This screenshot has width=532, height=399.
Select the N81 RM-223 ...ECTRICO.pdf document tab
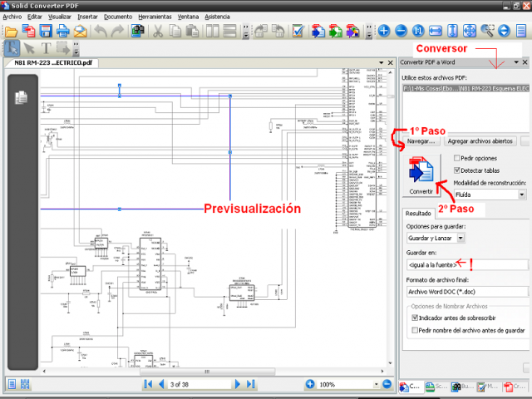pos(53,63)
